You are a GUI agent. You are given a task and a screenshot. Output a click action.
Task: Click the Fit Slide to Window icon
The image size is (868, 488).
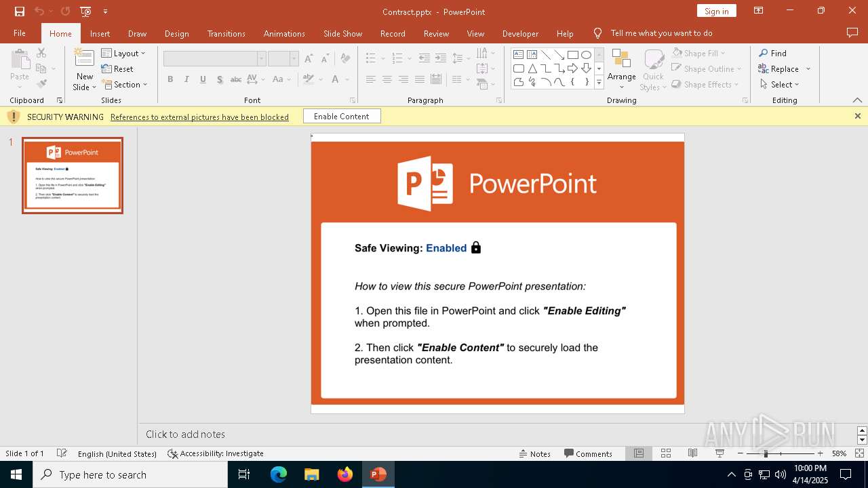point(859,453)
